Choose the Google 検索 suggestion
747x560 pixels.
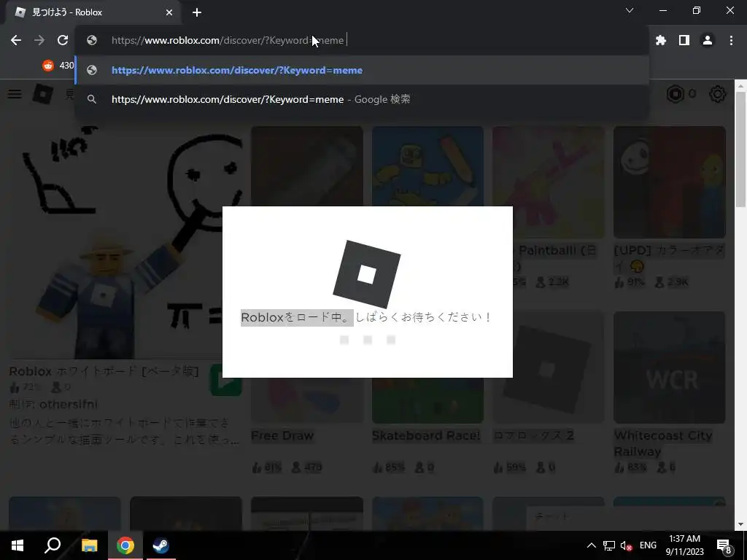[362, 99]
